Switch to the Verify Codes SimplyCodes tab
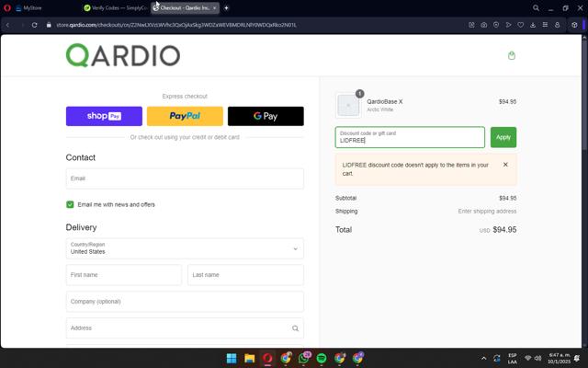The width and height of the screenshot is (588, 368). (x=115, y=8)
